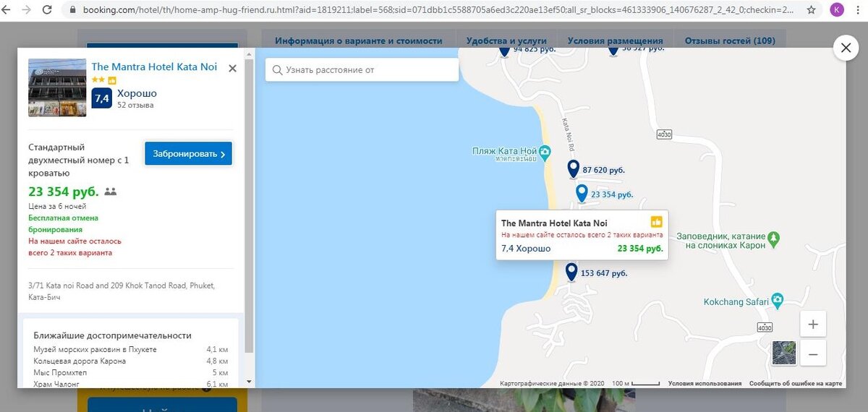Open the Отзывы гостей (109) tab
The width and height of the screenshot is (868, 412).
click(x=730, y=41)
